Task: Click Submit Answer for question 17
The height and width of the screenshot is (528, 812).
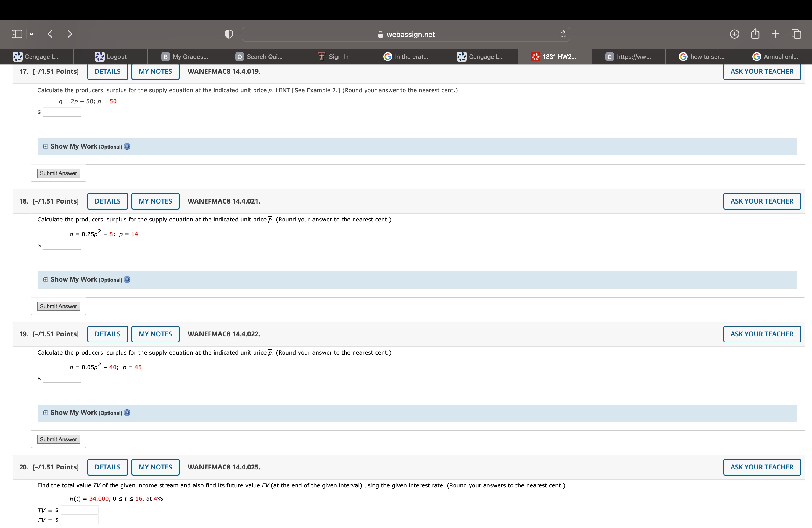Action: coord(58,173)
